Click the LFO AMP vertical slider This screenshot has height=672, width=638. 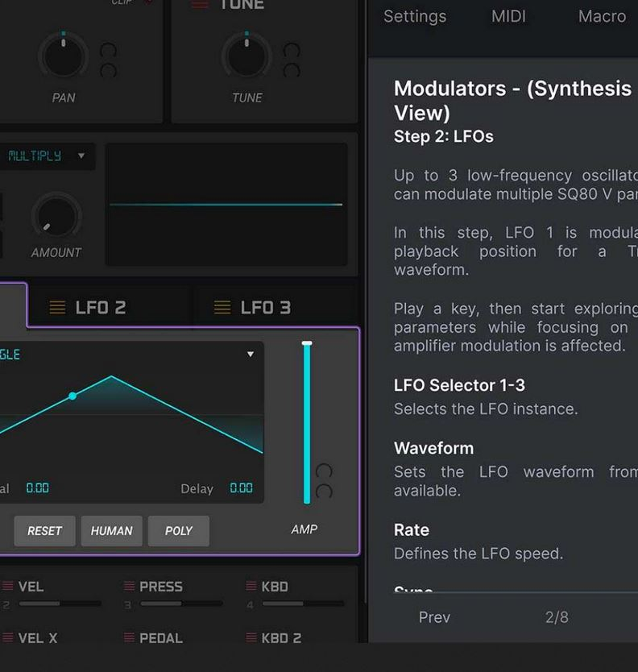pos(307,422)
